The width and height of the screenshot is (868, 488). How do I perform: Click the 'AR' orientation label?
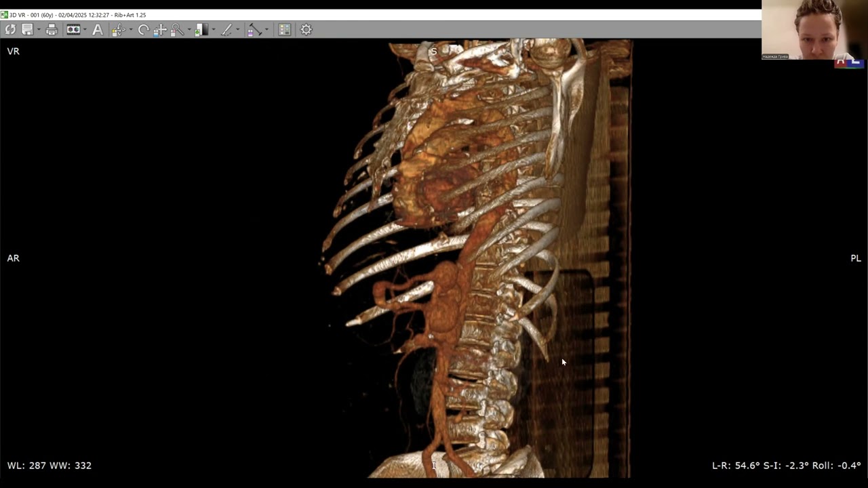[x=13, y=258]
